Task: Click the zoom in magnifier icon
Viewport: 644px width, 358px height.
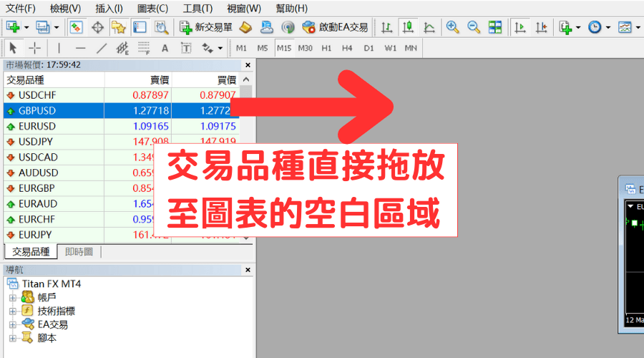Action: click(x=453, y=27)
